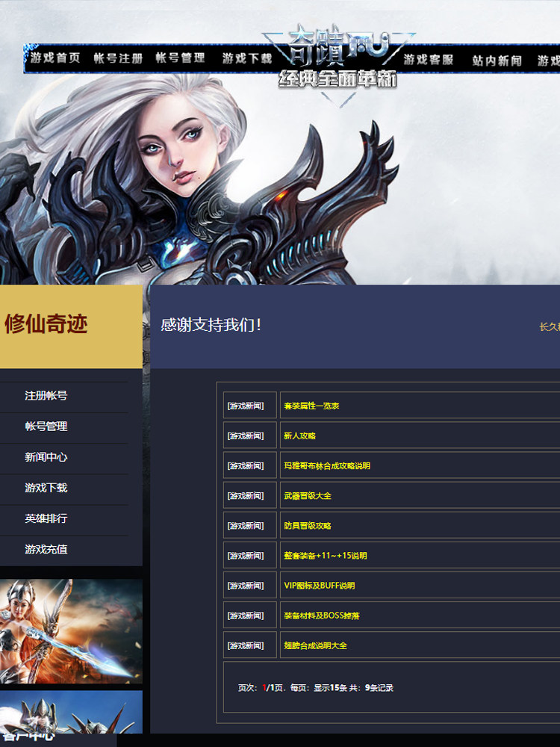Screen dimensions: 560x747
Task: Click the 修仙奇迹 gold banner
Action: coord(71,326)
